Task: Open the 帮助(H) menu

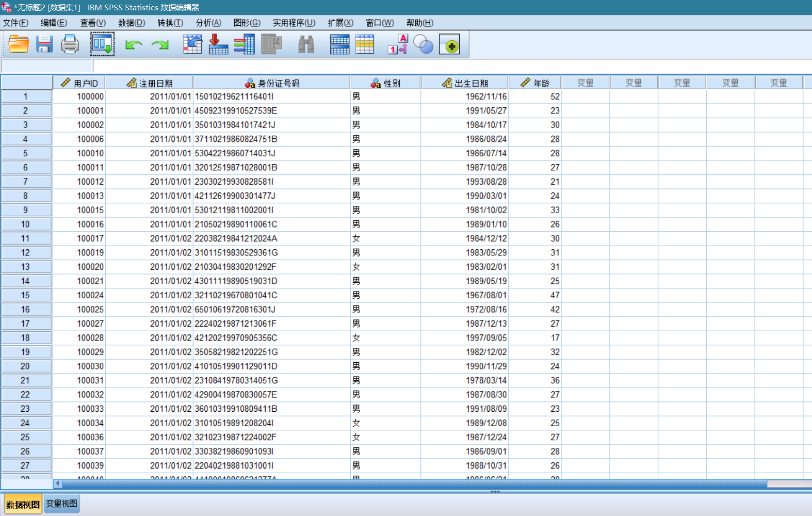Action: (420, 23)
